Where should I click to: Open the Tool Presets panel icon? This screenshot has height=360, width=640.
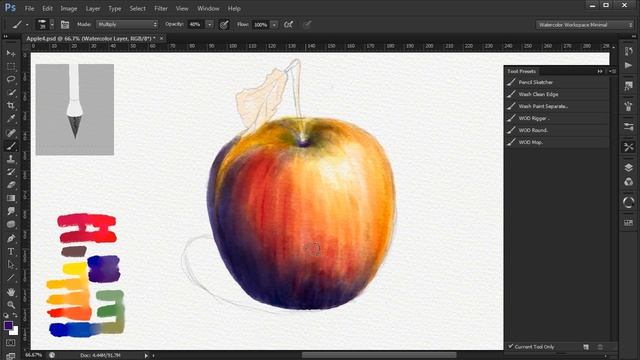tap(629, 147)
